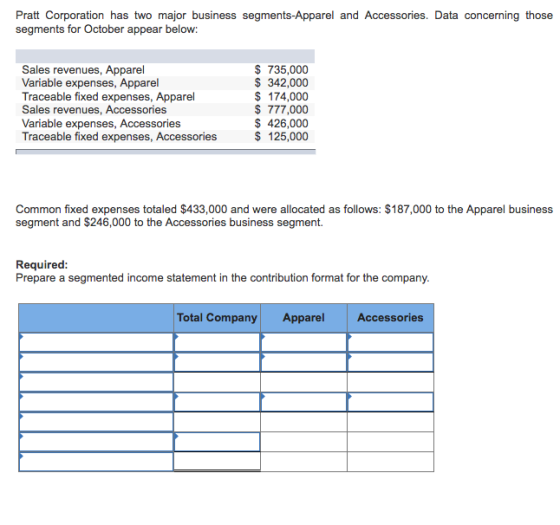Click 'Sales revenues, Accessories' row label
This screenshot has width=560, height=525.
[94, 110]
